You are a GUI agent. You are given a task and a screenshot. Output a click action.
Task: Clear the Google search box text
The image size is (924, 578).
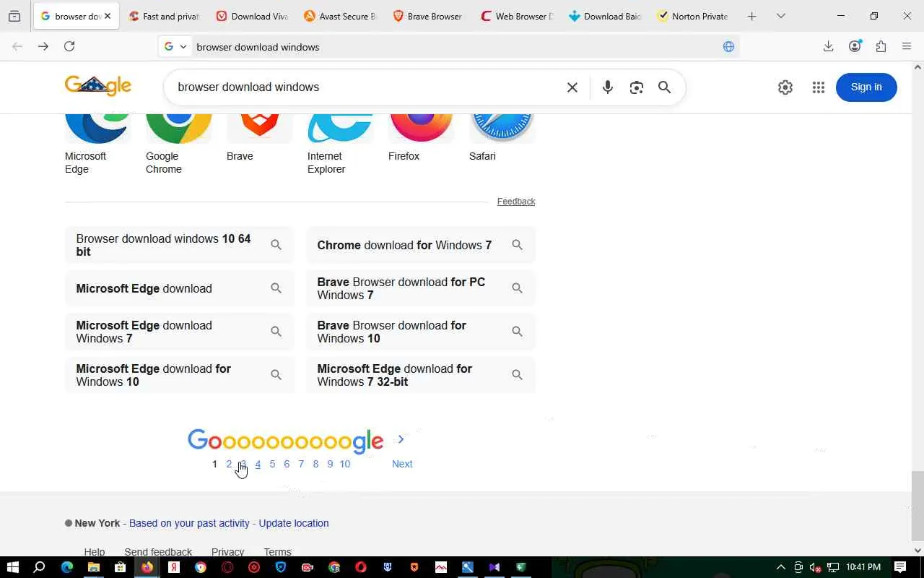(572, 87)
